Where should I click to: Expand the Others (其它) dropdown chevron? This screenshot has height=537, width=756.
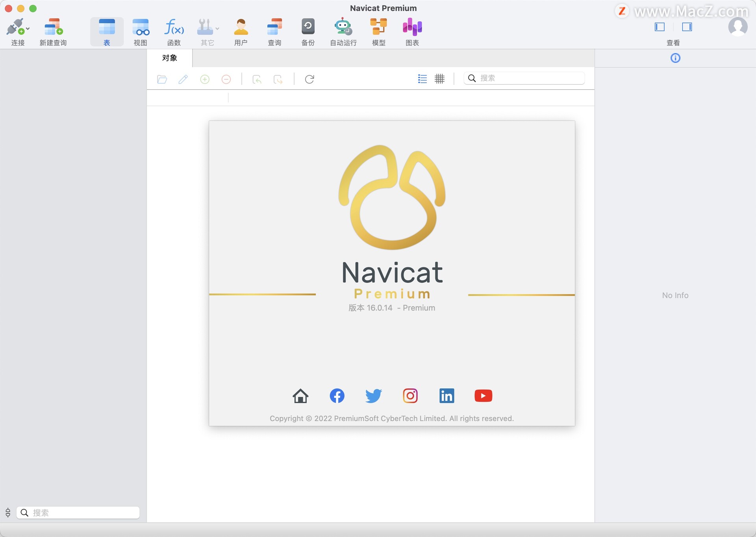(217, 28)
